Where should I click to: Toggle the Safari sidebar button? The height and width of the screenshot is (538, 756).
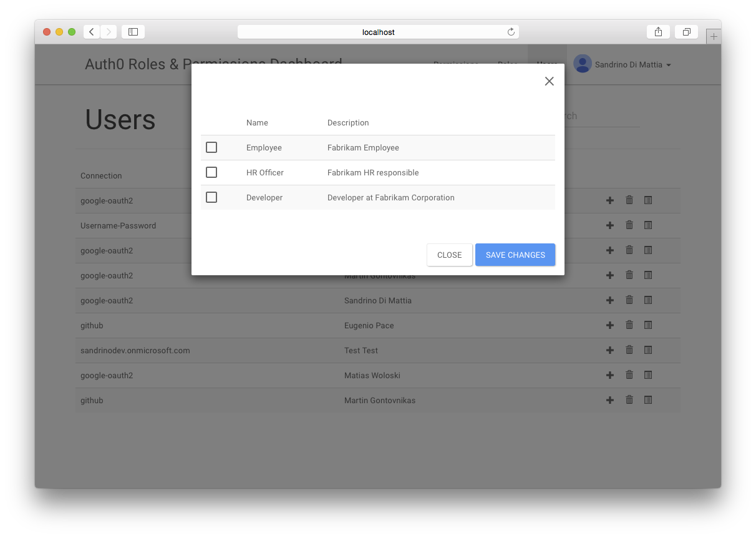pyautogui.click(x=133, y=32)
